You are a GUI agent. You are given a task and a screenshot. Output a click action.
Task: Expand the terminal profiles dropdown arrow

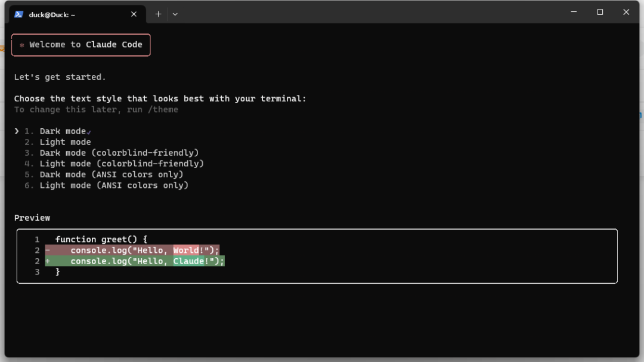(175, 14)
